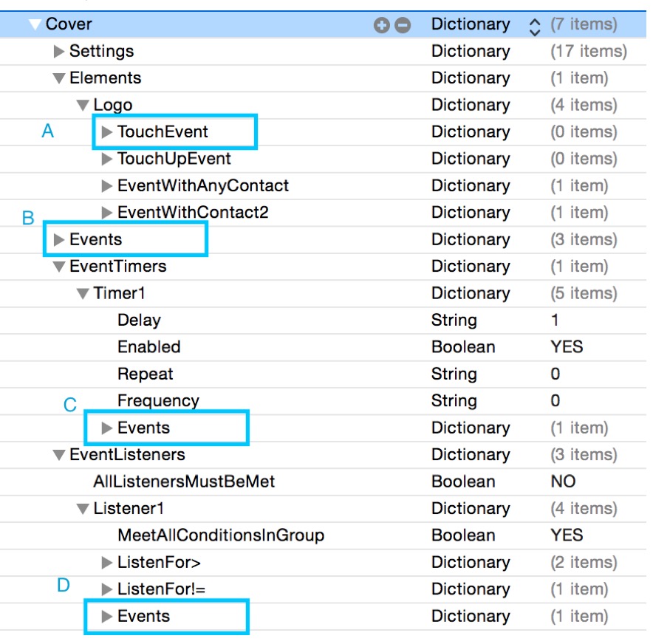Screen dimensions: 653x644
Task: Expand the Events entry under Timer1
Action: coord(105,427)
